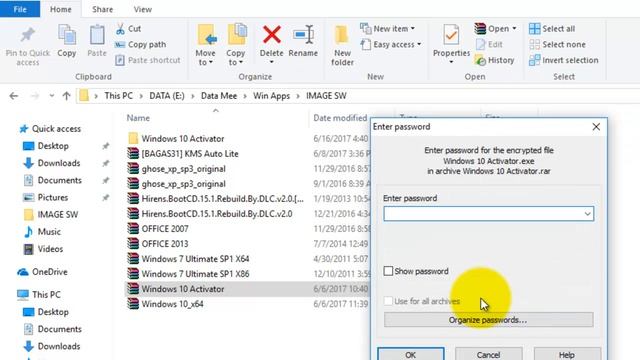This screenshot has height=360, width=640.
Task: Click the Rename icon
Action: tap(303, 35)
